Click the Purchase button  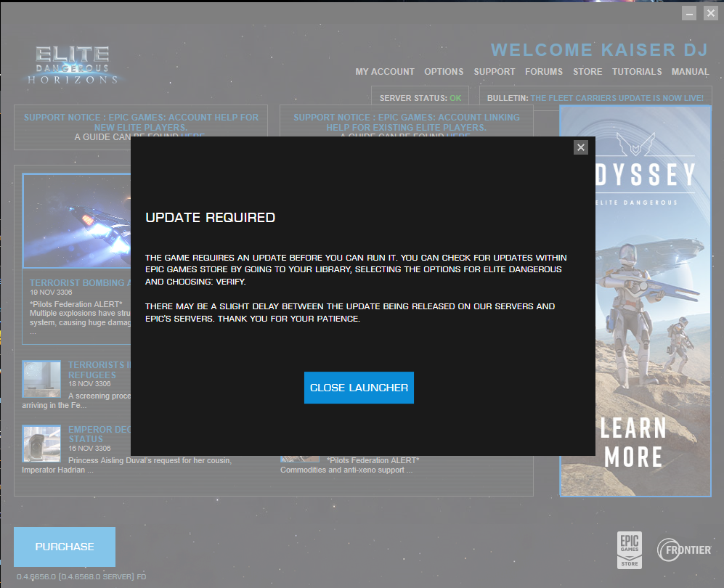point(65,547)
